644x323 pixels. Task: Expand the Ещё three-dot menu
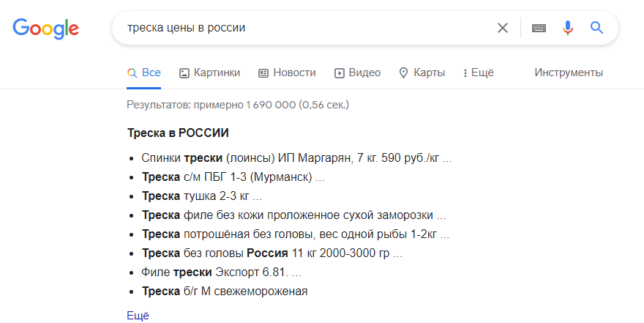point(479,73)
